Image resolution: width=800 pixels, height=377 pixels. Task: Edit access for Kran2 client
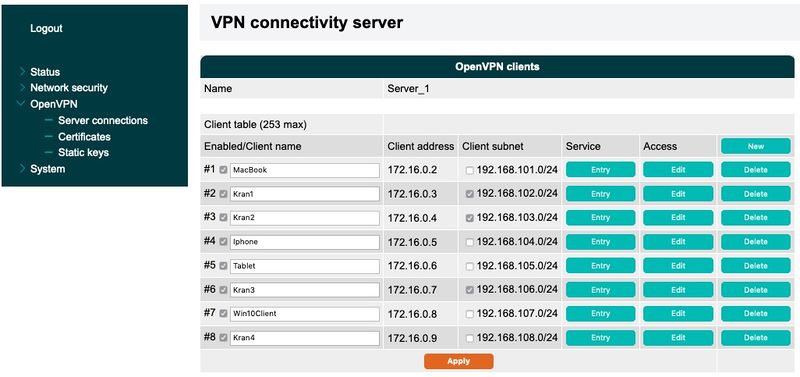[x=678, y=217]
